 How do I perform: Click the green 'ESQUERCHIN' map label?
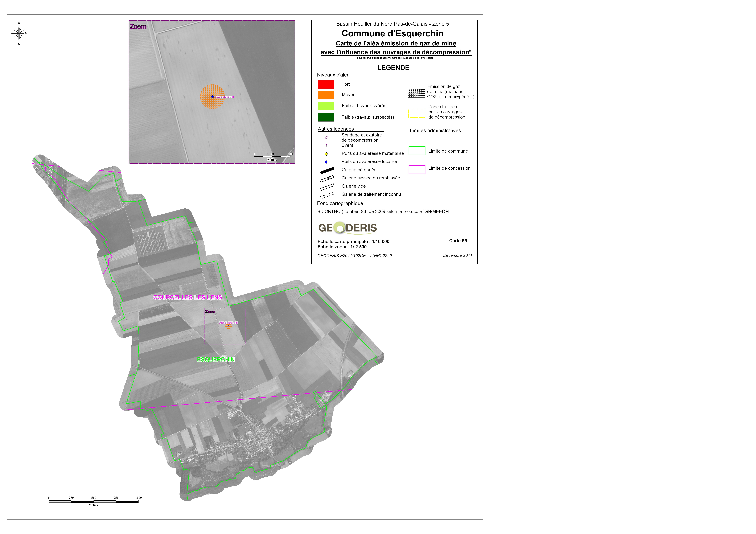[216, 360]
